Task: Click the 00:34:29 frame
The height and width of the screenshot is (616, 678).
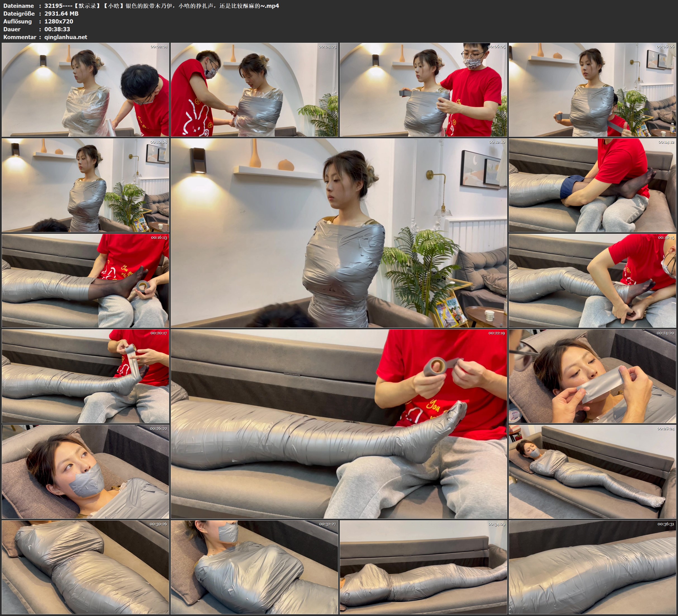Action: [423, 567]
